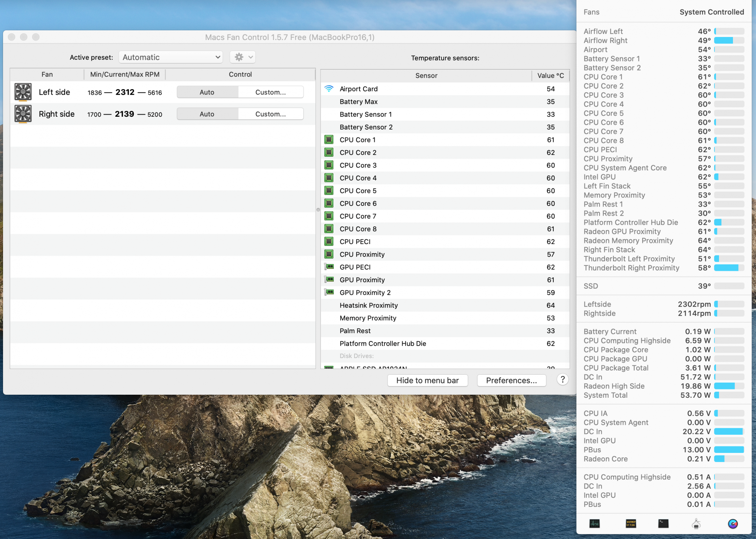Click the Min/Current/Max RPM column header
Screen dimensions: 756x539
pos(125,74)
